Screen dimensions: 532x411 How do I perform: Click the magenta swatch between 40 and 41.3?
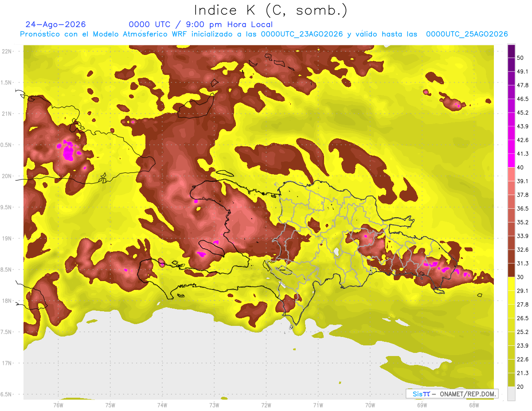(511, 160)
